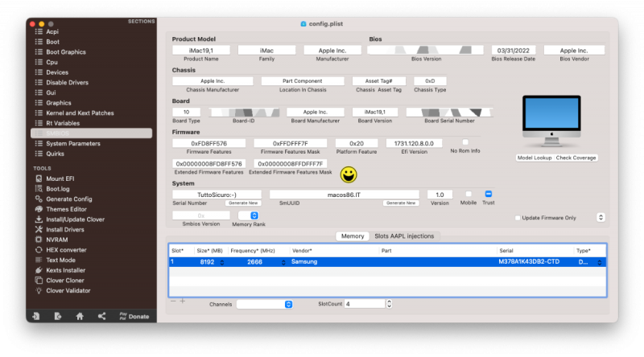
Task: Click the Efi Version field
Action: (x=414, y=143)
